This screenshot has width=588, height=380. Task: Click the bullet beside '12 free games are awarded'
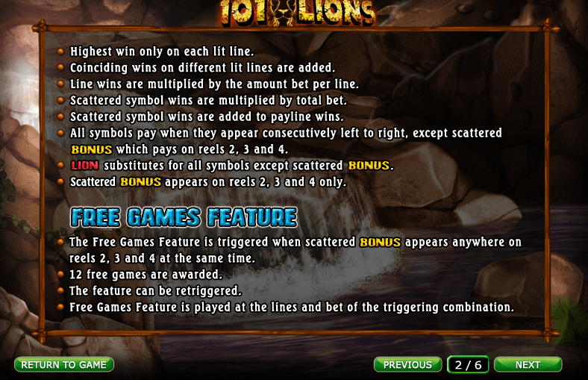[60, 274]
